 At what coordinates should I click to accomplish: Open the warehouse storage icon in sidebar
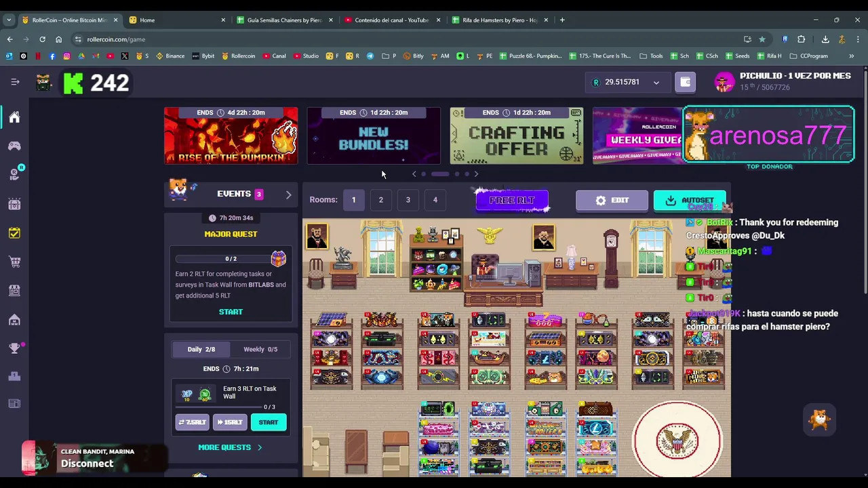pyautogui.click(x=14, y=319)
